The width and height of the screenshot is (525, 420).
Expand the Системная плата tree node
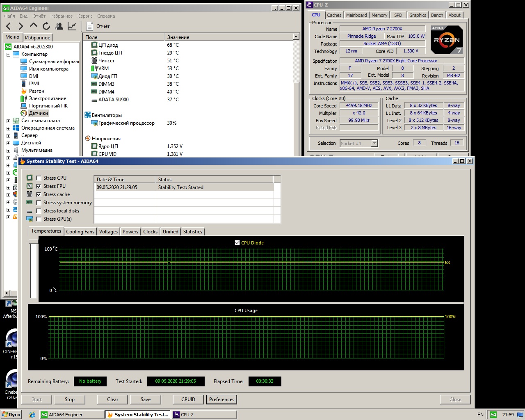click(8, 121)
